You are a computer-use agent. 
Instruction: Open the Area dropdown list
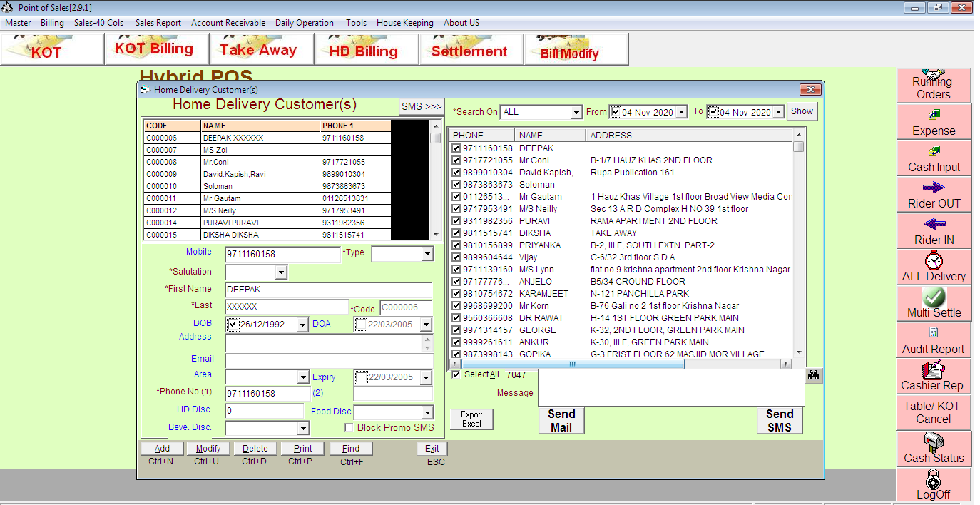(x=302, y=377)
